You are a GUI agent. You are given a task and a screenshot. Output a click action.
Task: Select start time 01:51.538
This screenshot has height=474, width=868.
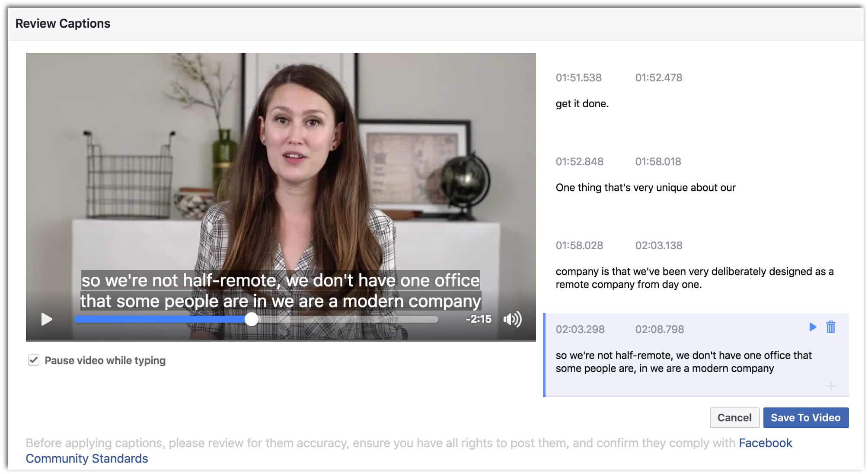coord(578,78)
